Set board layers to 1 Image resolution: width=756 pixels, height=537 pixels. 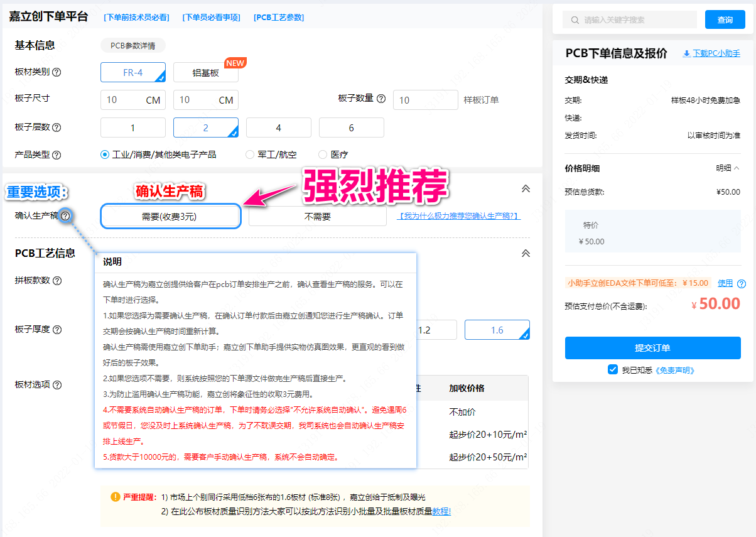(133, 127)
